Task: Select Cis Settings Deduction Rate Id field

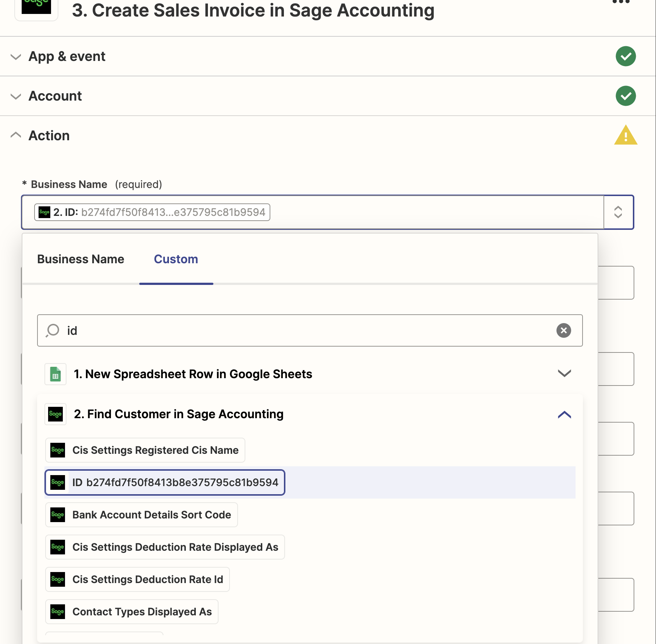Action: coord(137,579)
